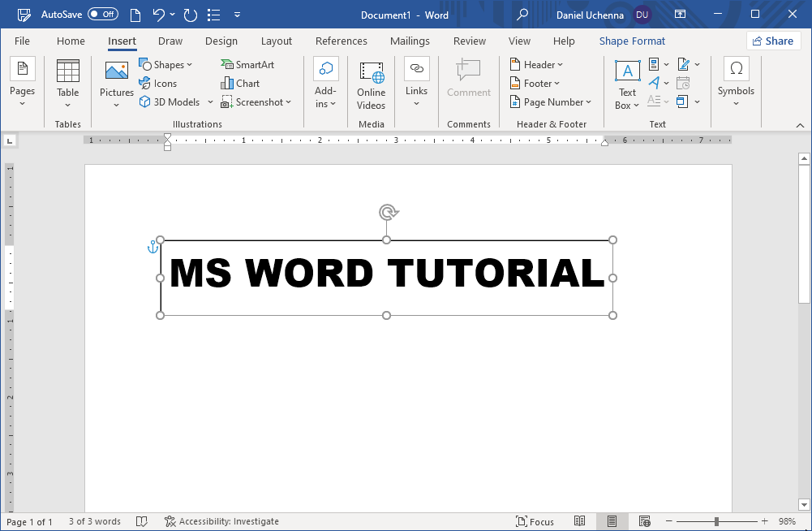The width and height of the screenshot is (812, 531).
Task: Click the Share button
Action: click(x=773, y=41)
